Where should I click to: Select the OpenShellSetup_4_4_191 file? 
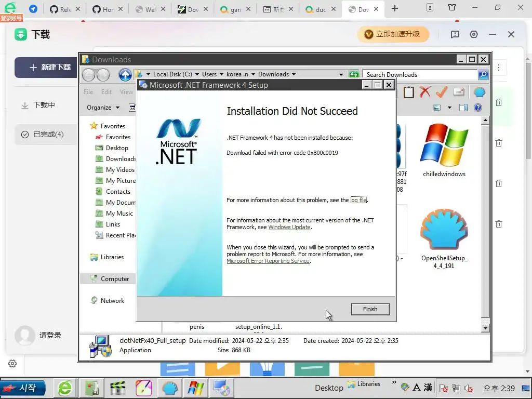(444, 239)
